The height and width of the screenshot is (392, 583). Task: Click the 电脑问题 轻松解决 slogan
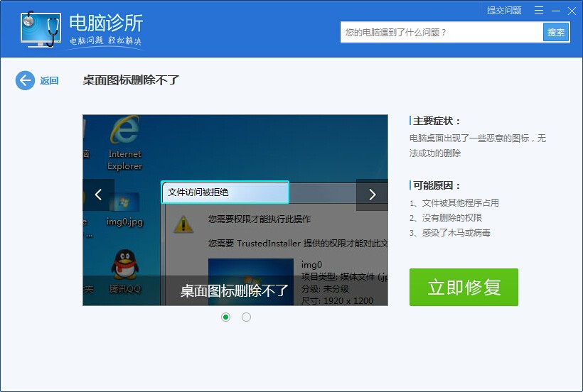coord(106,40)
